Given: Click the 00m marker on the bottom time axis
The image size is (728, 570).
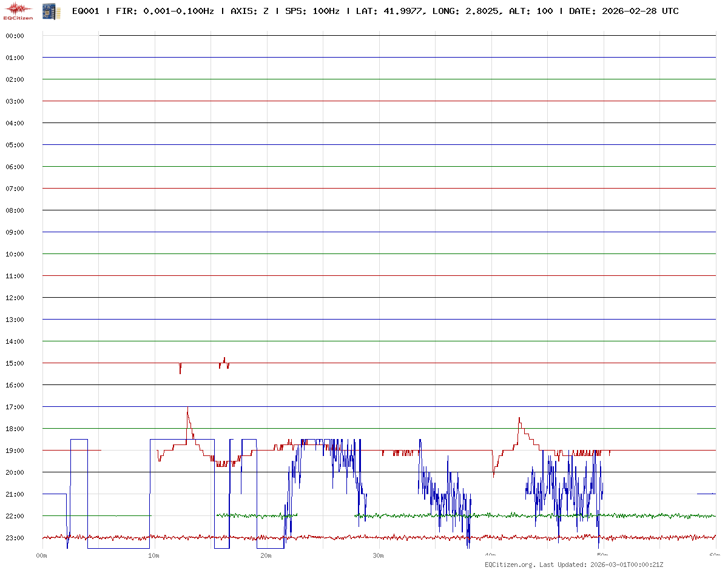Looking at the screenshot, I should click(42, 555).
